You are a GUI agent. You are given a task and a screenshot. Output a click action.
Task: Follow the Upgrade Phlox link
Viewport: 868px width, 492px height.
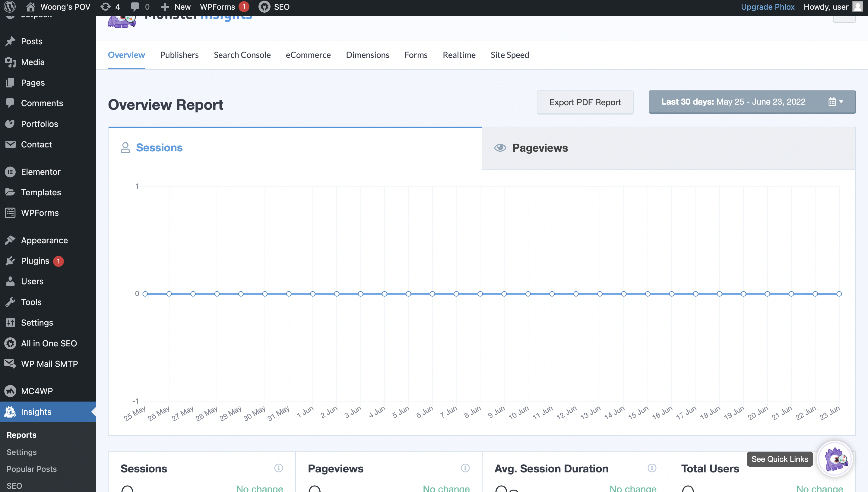pos(767,7)
